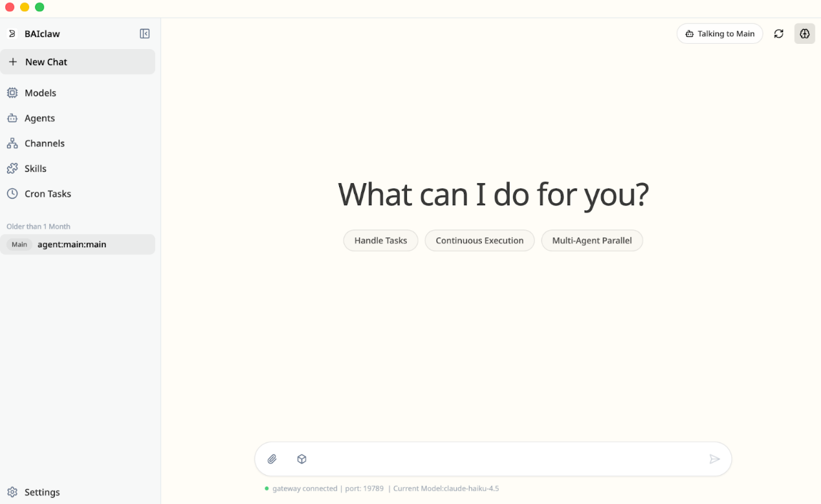Open Settings from the sidebar
Viewport: 821px width, 504px height.
pyautogui.click(x=42, y=492)
